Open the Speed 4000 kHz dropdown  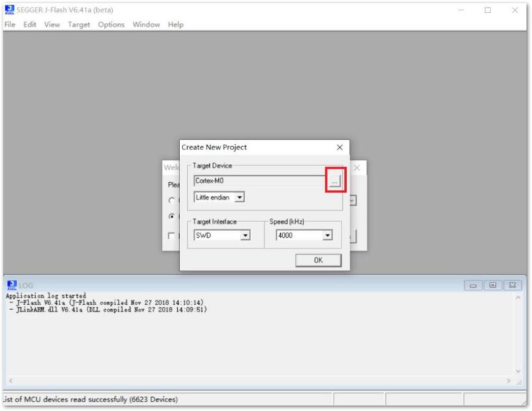[328, 236]
